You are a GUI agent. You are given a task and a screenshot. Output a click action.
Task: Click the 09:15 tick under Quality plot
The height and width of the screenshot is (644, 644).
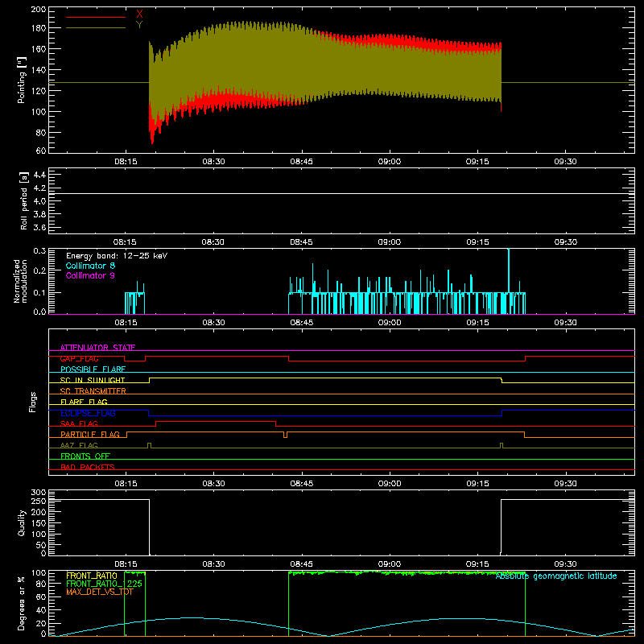click(x=477, y=564)
